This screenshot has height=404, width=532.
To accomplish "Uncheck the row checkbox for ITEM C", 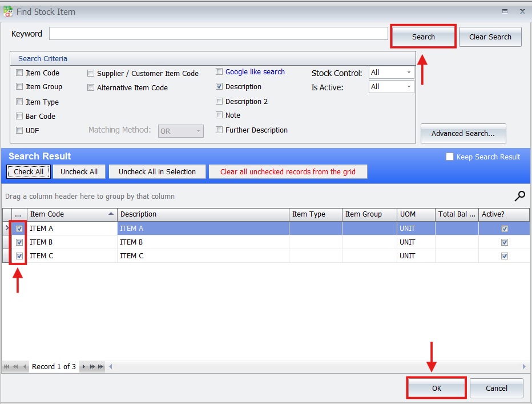I will (x=19, y=255).
